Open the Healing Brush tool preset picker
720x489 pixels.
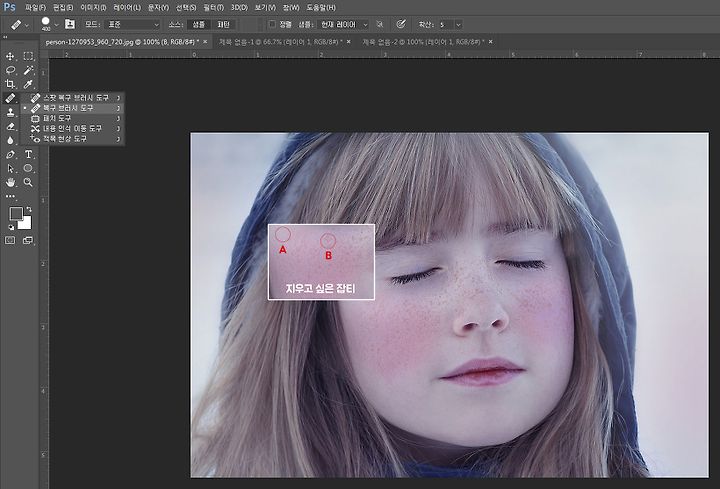coord(20,24)
